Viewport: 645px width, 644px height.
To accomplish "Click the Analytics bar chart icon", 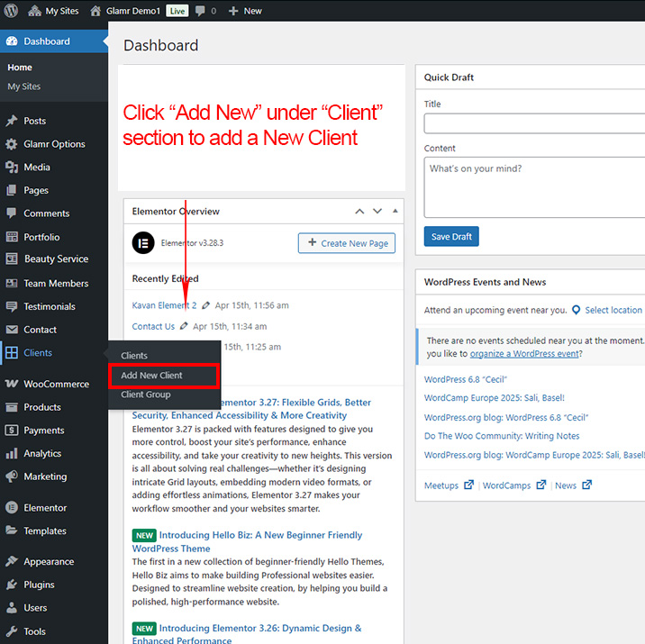I will click(x=12, y=453).
